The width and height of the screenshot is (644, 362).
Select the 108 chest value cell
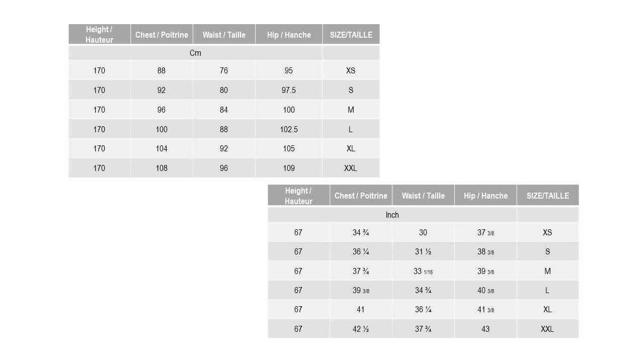[162, 168]
